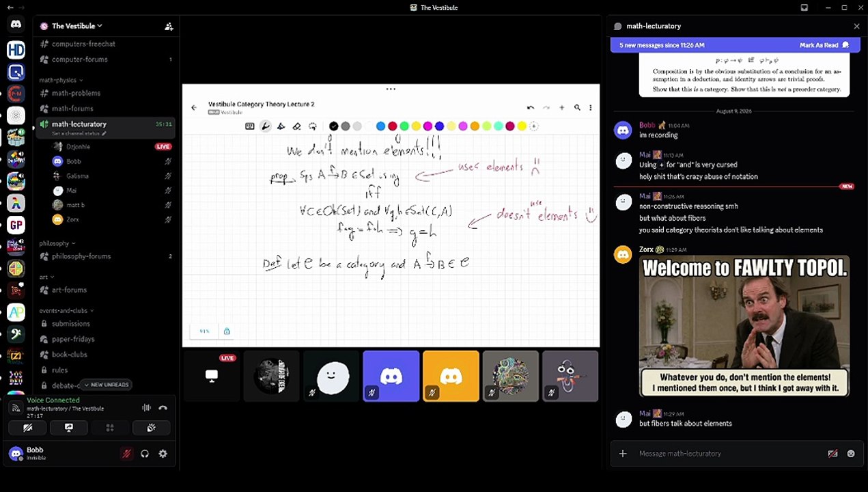868x492 pixels.
Task: Add new whiteboard page with plus icon
Action: [x=561, y=107]
